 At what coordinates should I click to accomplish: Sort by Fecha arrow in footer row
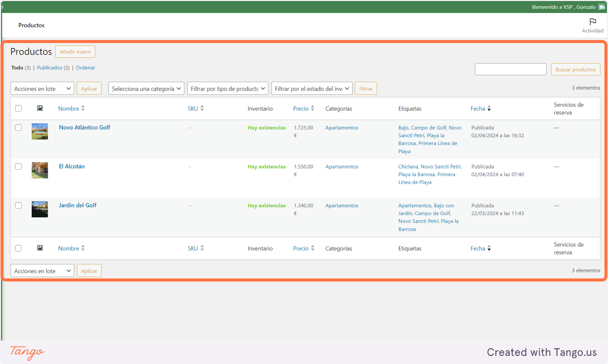coord(489,248)
